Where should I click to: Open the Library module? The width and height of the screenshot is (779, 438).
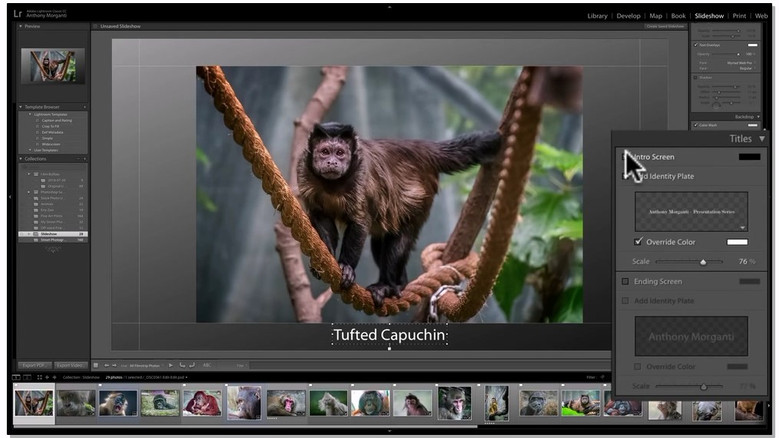(597, 16)
